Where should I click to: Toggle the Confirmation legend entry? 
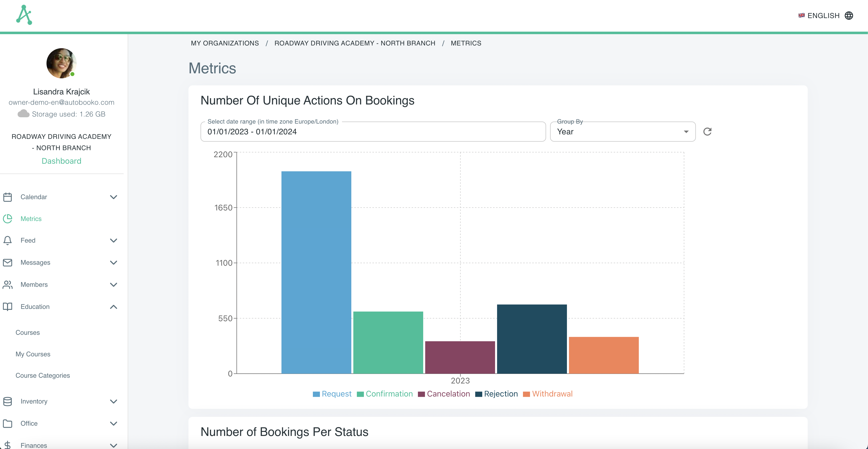coord(385,394)
